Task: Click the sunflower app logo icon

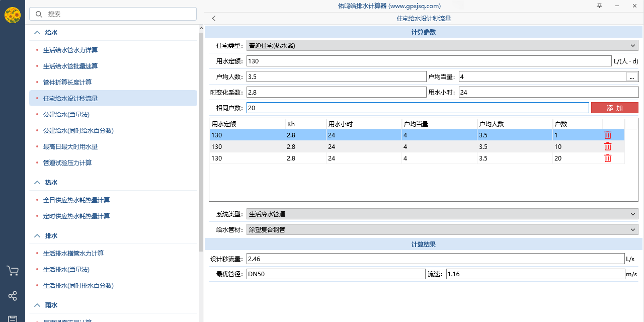Action: tap(13, 15)
